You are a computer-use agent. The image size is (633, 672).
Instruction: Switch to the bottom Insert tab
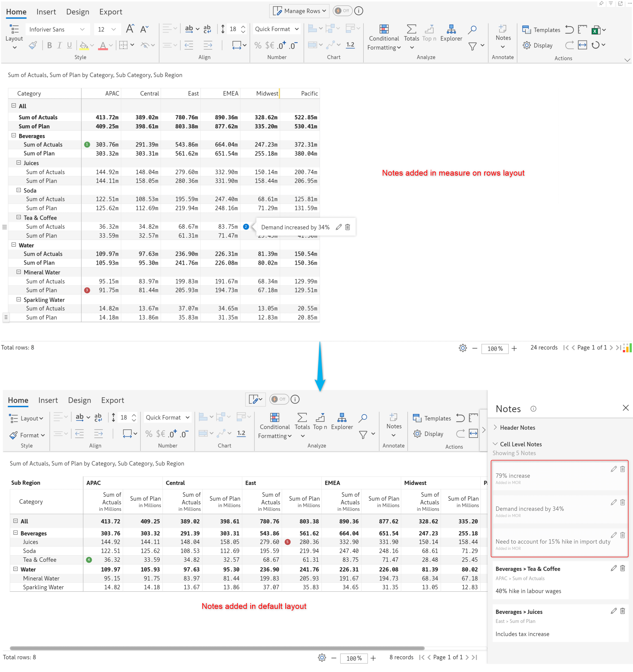(x=48, y=400)
